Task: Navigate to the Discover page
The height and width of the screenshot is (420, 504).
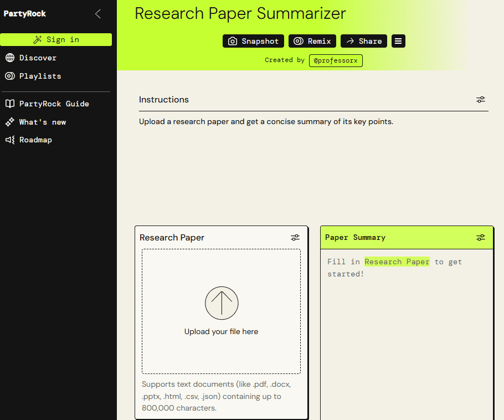Action: (38, 57)
